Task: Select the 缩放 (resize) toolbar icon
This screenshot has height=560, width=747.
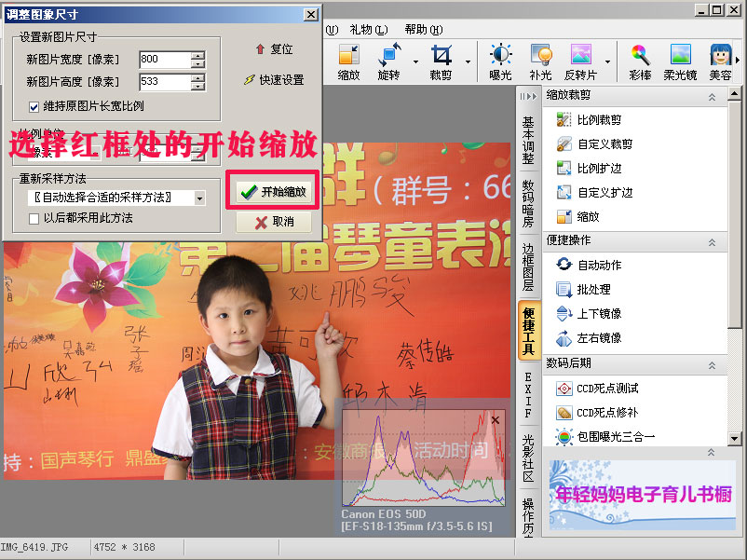Action: [348, 61]
